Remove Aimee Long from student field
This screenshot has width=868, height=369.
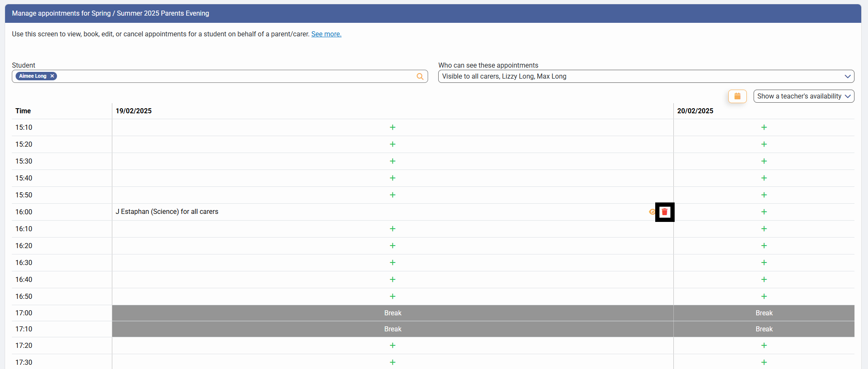pos(52,76)
